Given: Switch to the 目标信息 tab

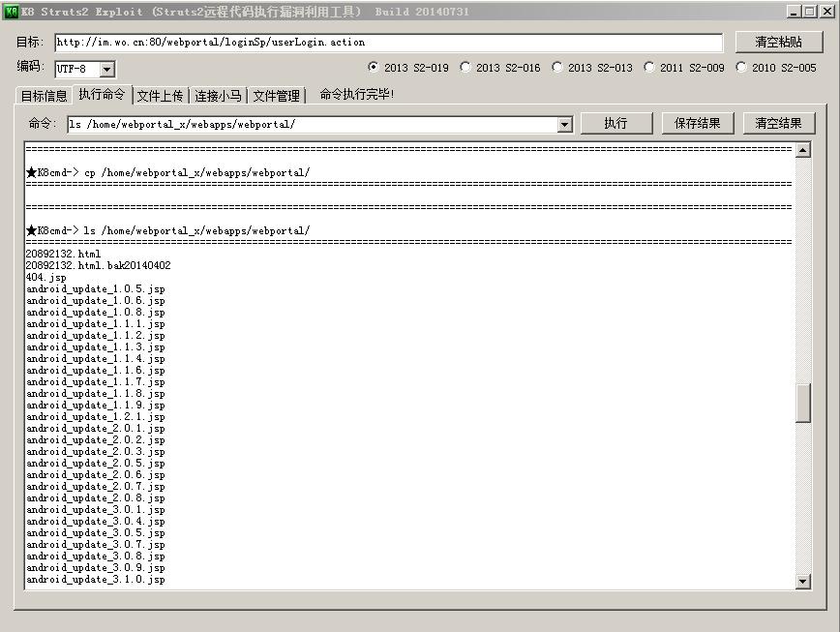Looking at the screenshot, I should [44, 96].
